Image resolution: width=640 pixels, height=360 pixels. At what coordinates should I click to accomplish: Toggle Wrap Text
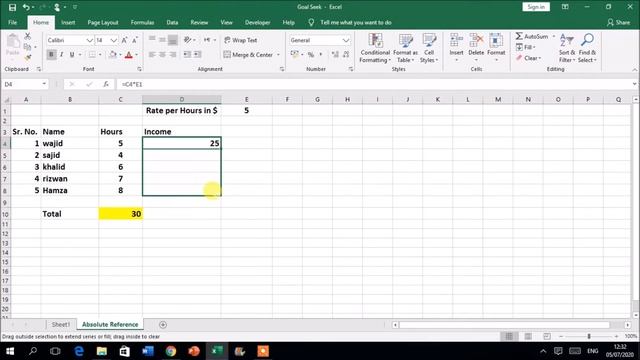point(240,40)
